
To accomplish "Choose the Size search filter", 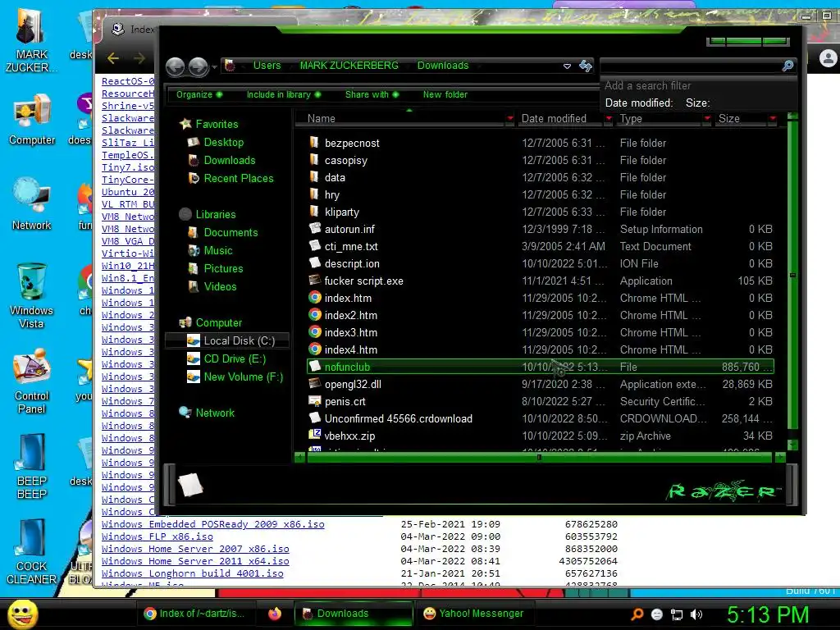I will click(697, 103).
